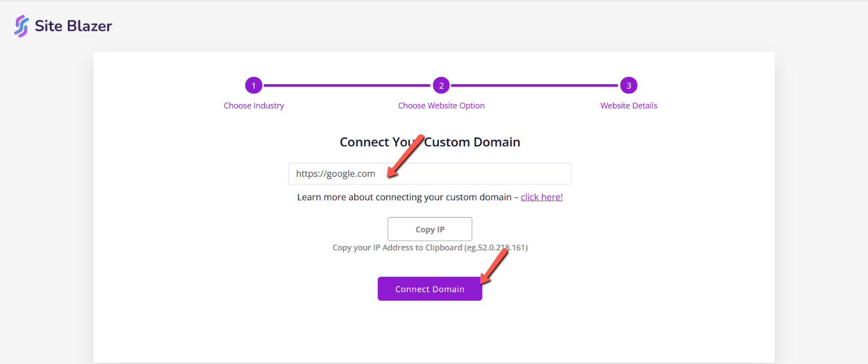Screen dimensions: 868x364
Task: Click the Site Blazer brand name
Action: (74, 26)
